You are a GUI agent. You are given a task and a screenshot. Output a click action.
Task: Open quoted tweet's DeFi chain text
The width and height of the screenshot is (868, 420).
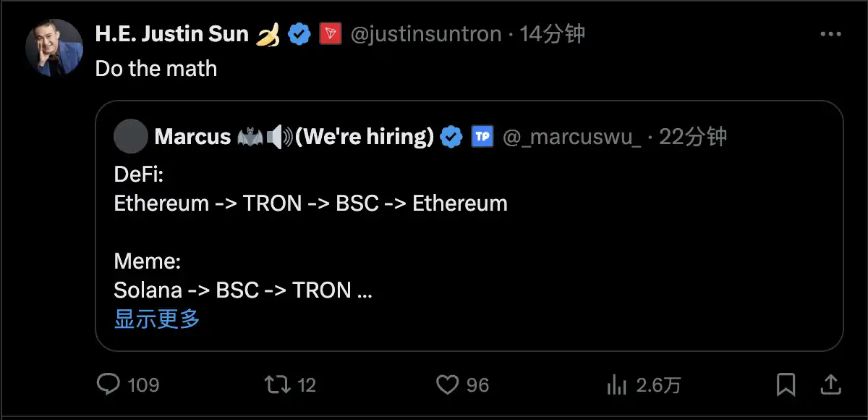point(311,203)
